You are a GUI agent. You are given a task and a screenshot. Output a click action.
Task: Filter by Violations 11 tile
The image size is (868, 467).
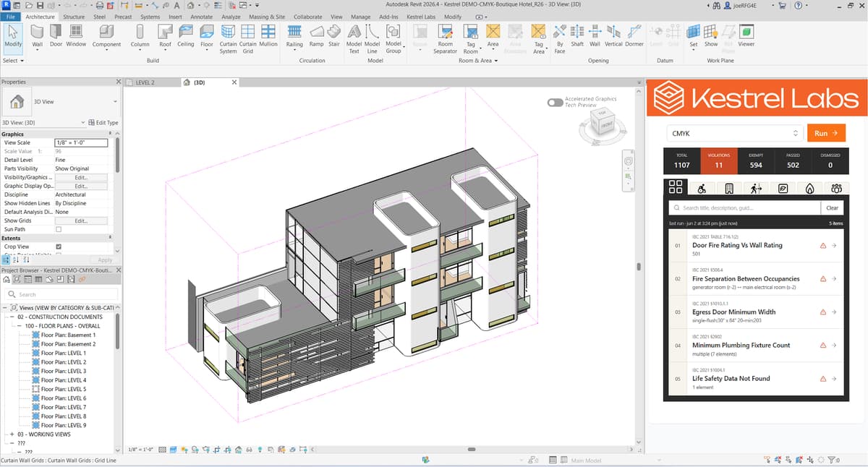coord(718,160)
